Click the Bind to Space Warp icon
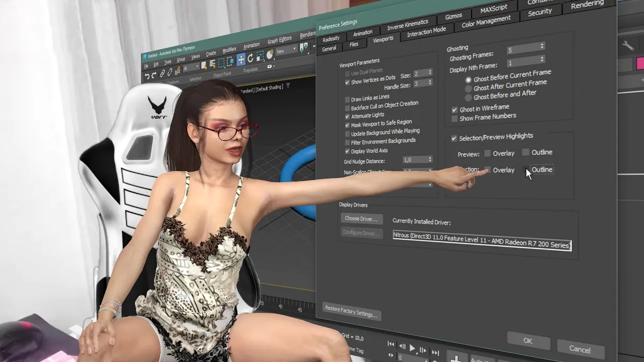The width and height of the screenshot is (644, 362). pyautogui.click(x=178, y=70)
